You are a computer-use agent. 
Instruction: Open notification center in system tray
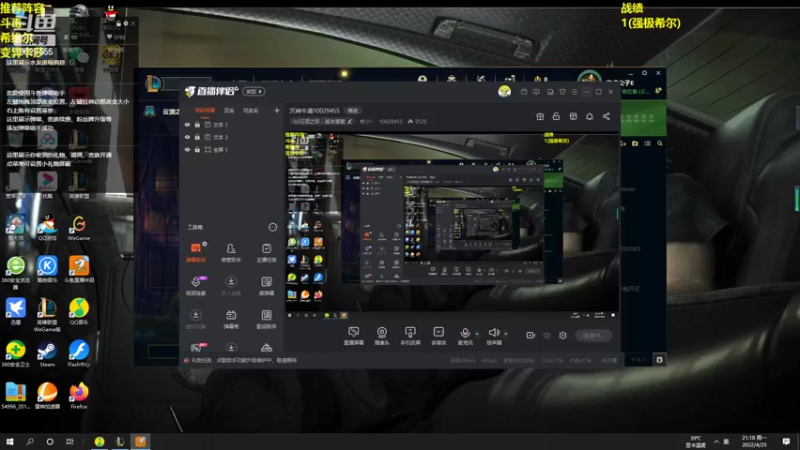(786, 441)
